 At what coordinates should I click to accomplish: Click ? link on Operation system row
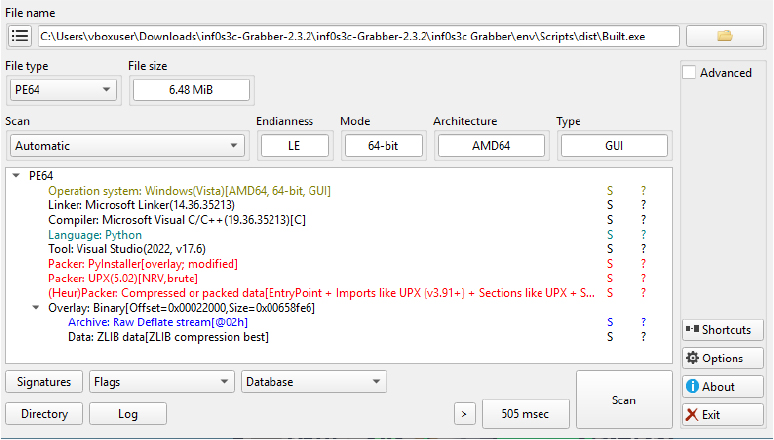(x=643, y=191)
